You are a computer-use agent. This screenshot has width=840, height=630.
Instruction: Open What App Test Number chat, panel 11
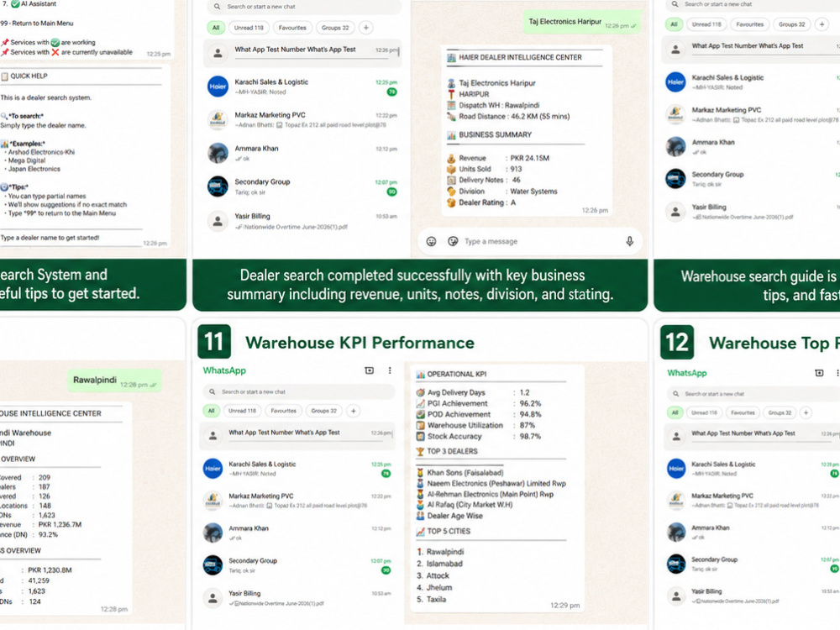pos(297,435)
